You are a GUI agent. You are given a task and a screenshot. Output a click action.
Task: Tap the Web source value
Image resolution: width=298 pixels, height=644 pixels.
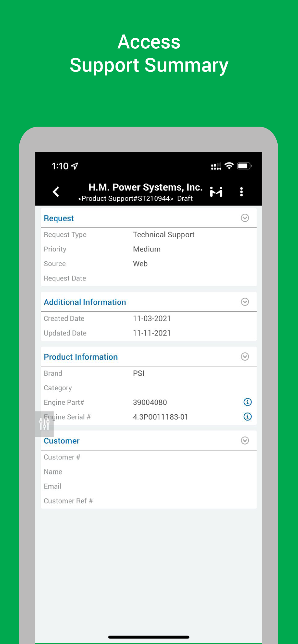coord(140,264)
